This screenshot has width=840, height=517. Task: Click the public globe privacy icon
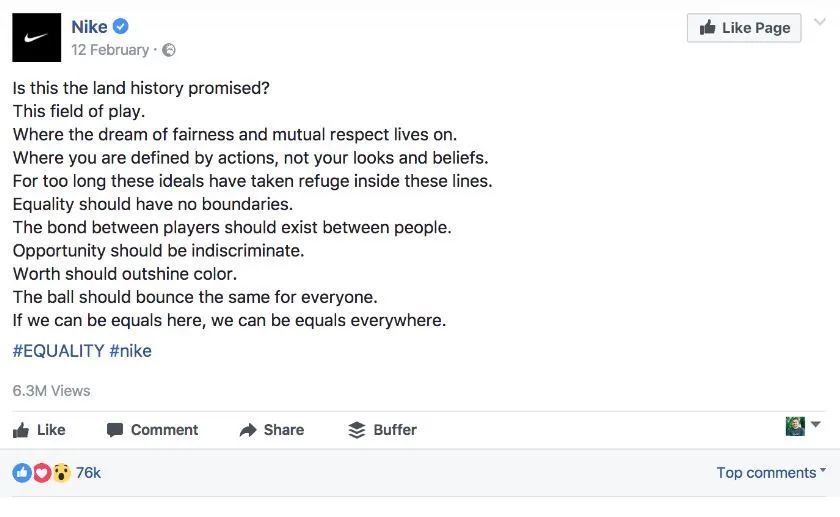(x=168, y=50)
